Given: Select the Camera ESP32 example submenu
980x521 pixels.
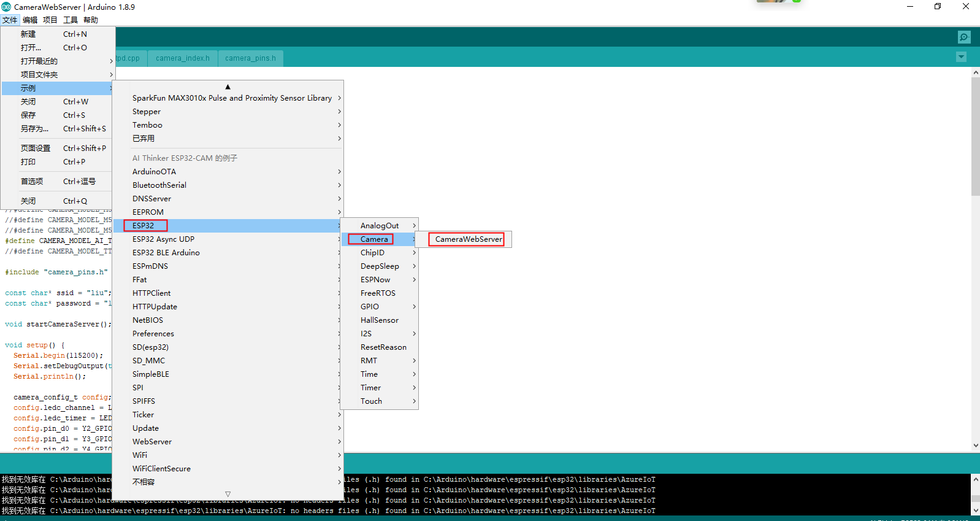Looking at the screenshot, I should coord(380,239).
